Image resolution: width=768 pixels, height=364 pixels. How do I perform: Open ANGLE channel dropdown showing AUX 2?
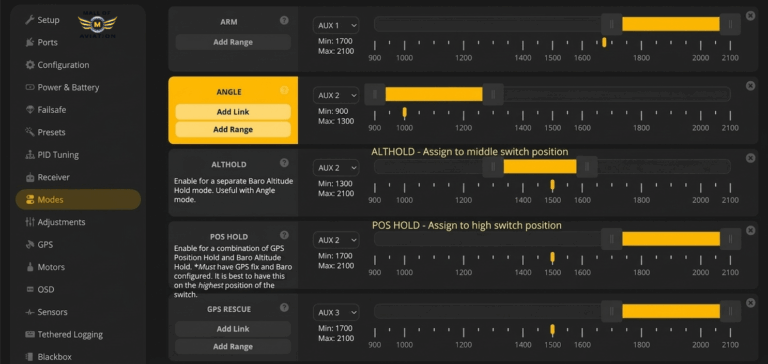336,96
